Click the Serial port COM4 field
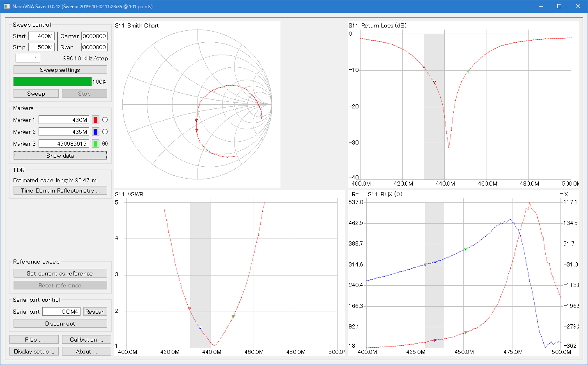The height and width of the screenshot is (365, 588). 61,312
